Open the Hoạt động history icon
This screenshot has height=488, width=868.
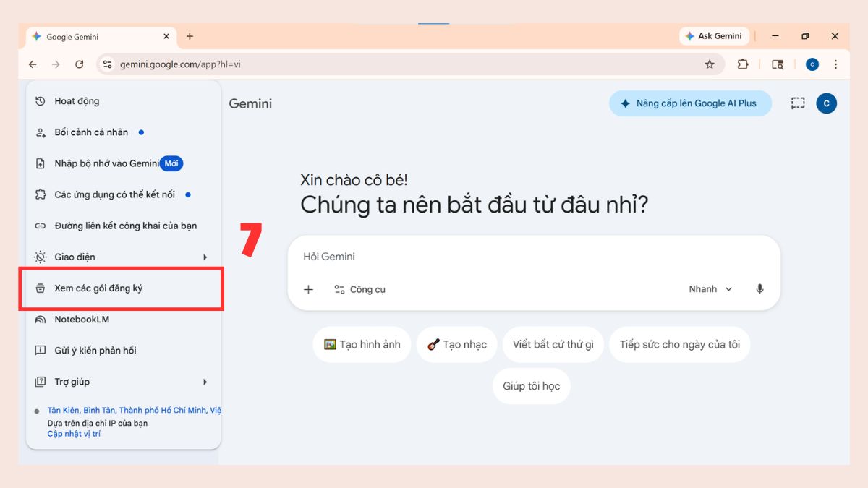(41, 101)
